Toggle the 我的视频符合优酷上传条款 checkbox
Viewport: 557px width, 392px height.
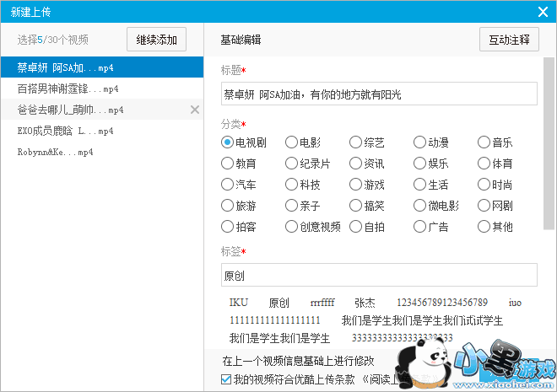click(226, 379)
